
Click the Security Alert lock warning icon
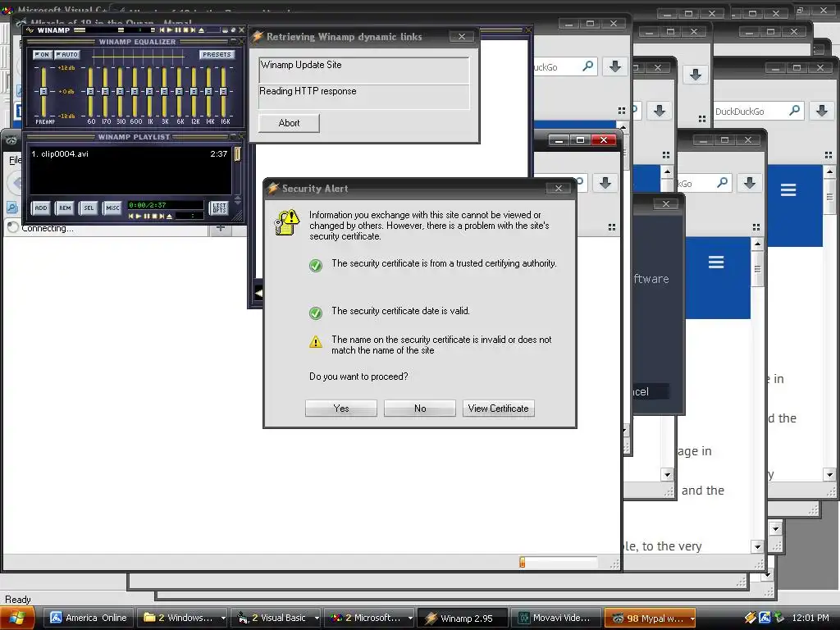coord(286,222)
